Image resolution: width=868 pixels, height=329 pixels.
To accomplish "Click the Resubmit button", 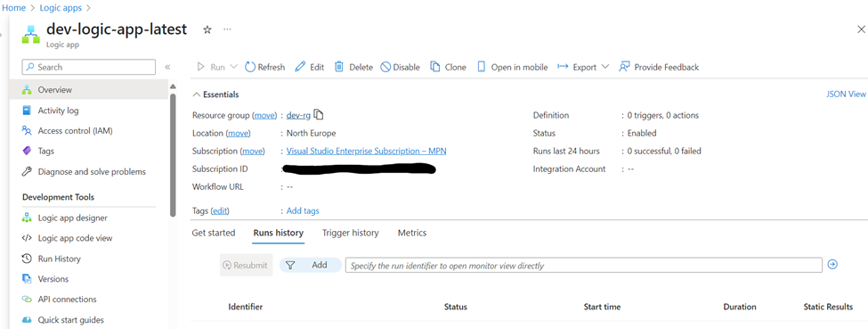I will pyautogui.click(x=246, y=265).
